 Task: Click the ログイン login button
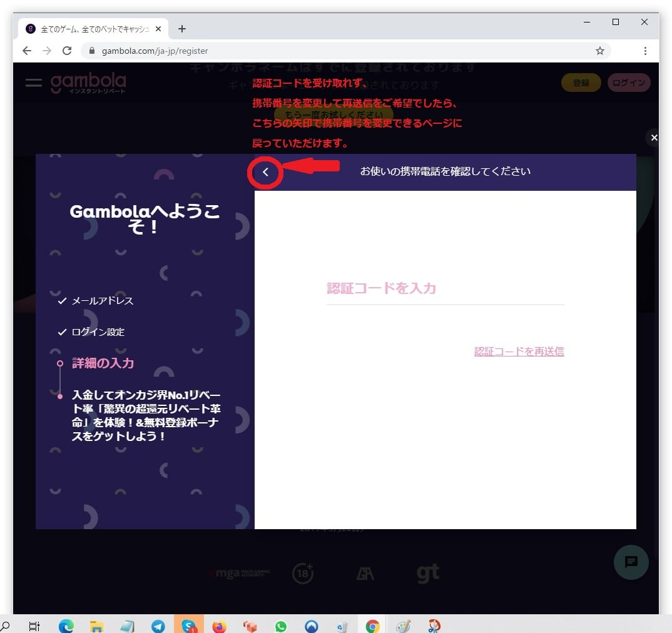(x=629, y=83)
